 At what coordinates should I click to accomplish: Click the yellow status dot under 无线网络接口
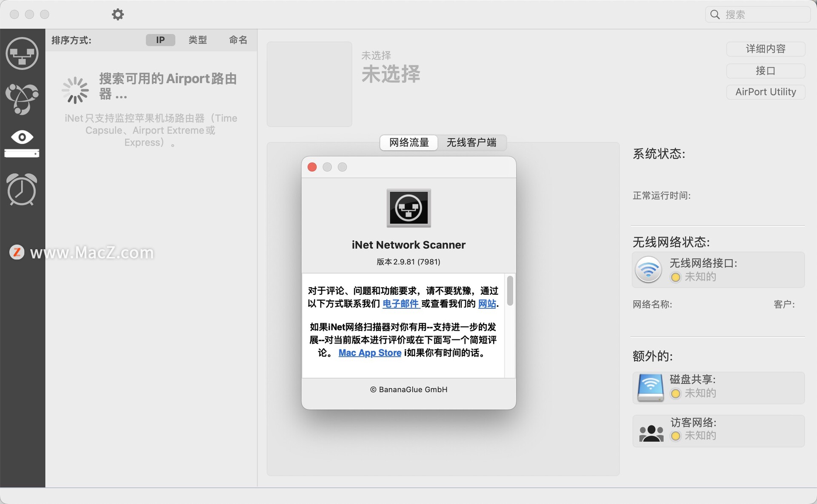point(675,277)
